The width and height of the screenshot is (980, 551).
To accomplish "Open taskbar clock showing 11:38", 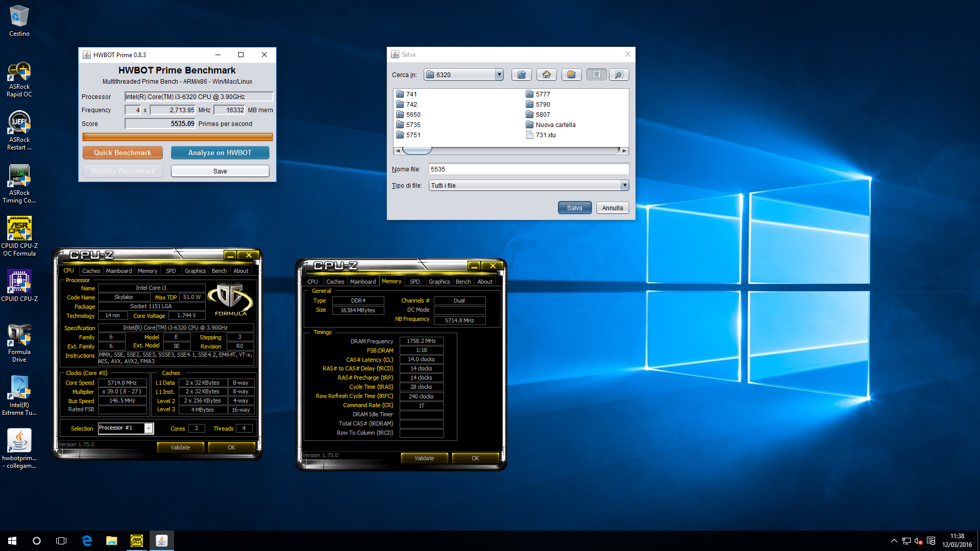I will pos(957,541).
